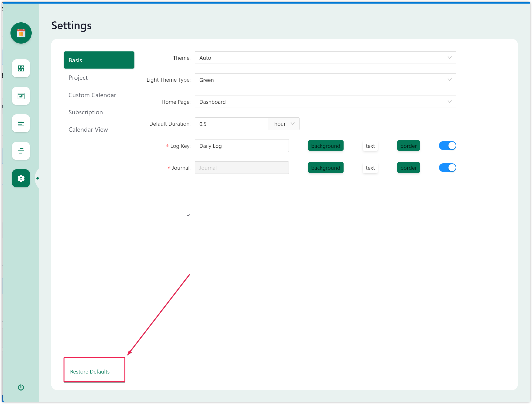Open the hour unit dropdown

click(x=284, y=124)
